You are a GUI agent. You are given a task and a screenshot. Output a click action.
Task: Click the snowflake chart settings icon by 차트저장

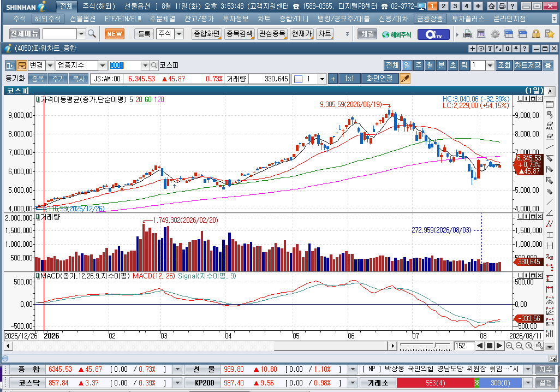point(547,66)
